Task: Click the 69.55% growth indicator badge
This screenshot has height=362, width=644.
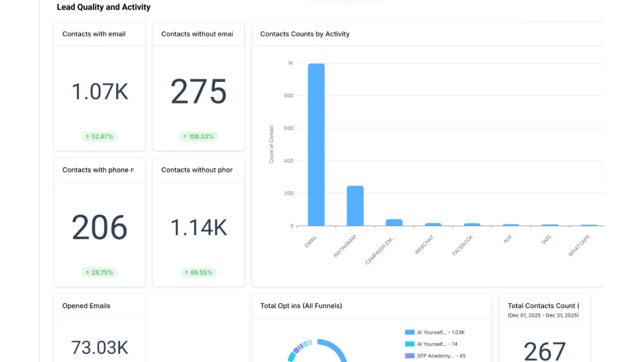Action: click(198, 272)
